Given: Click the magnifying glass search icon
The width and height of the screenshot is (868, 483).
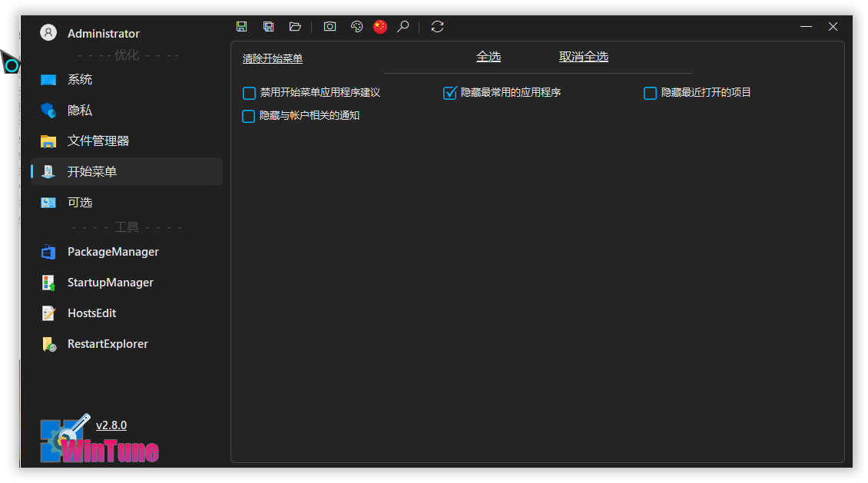Looking at the screenshot, I should pos(403,27).
